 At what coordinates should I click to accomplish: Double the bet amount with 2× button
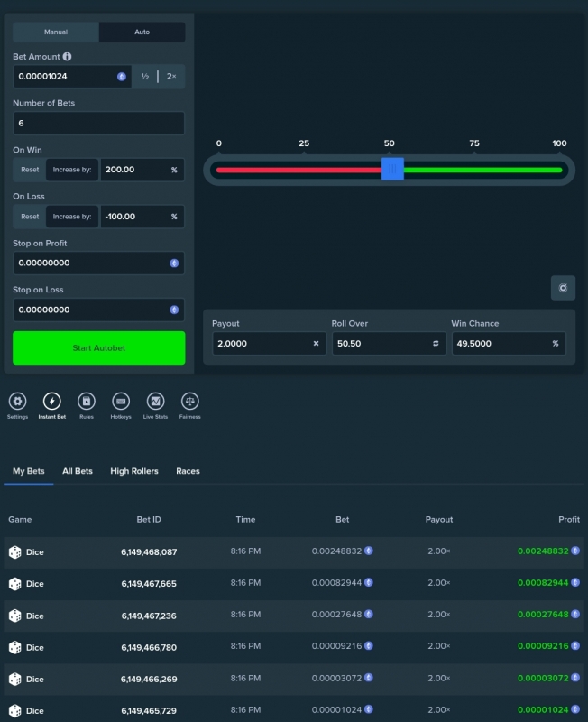click(171, 77)
